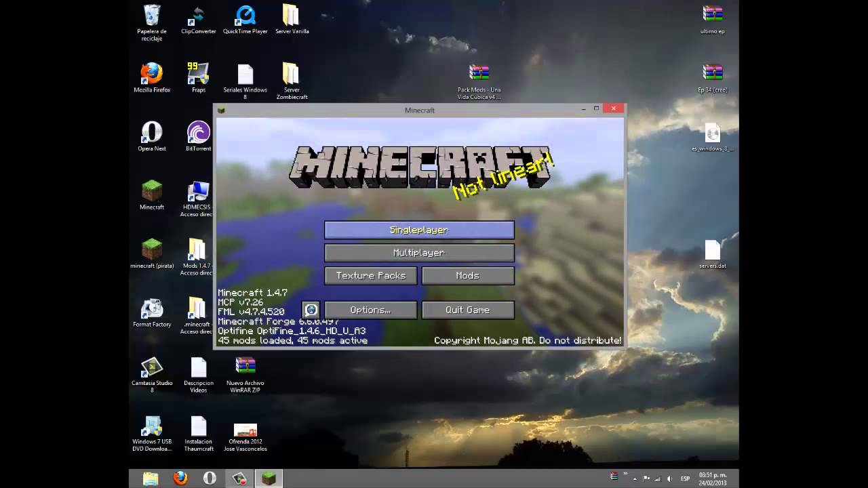Open the servers.dat file icon
The width and height of the screenshot is (868, 488).
tap(713, 253)
